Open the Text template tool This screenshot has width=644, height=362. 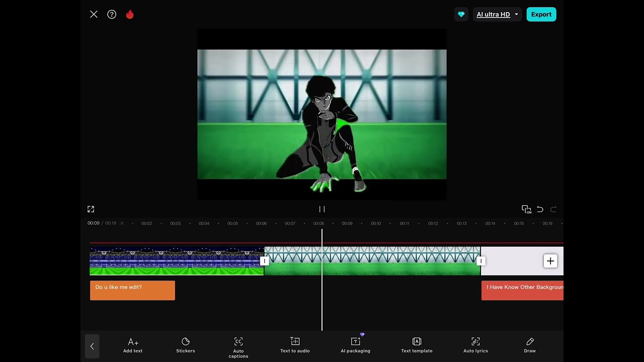click(417, 345)
